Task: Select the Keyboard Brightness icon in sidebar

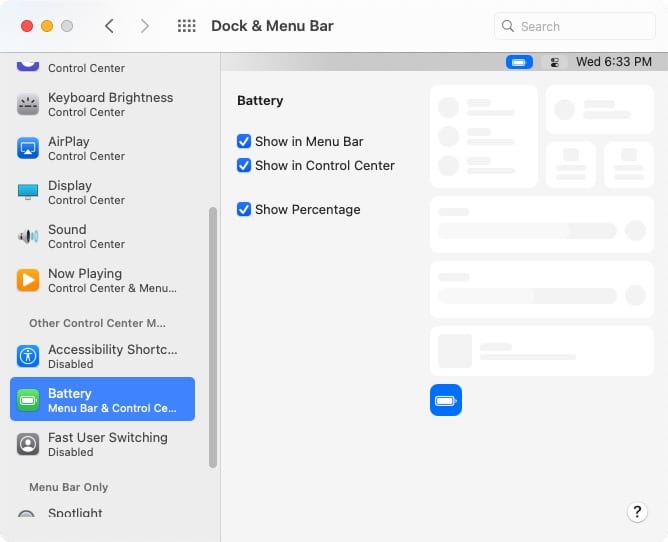Action: [28, 104]
